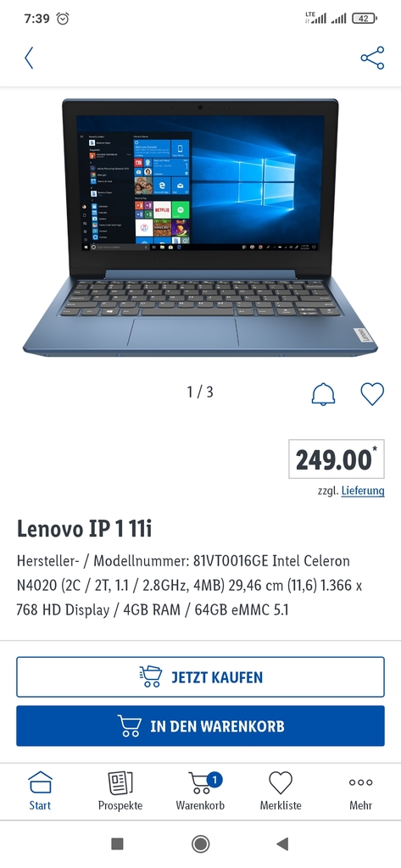Tap In den Warenkorb button
Image resolution: width=401 pixels, height=868 pixels.
200,726
